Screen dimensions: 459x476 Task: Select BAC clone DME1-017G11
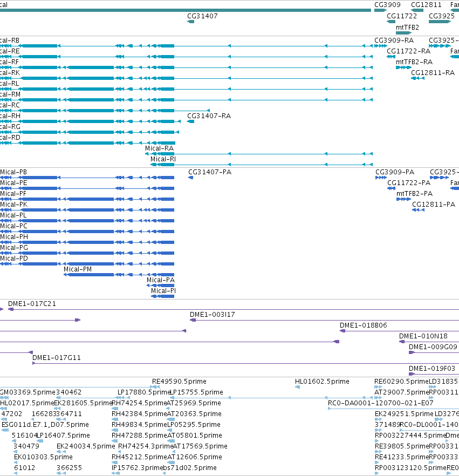pyautogui.click(x=57, y=358)
